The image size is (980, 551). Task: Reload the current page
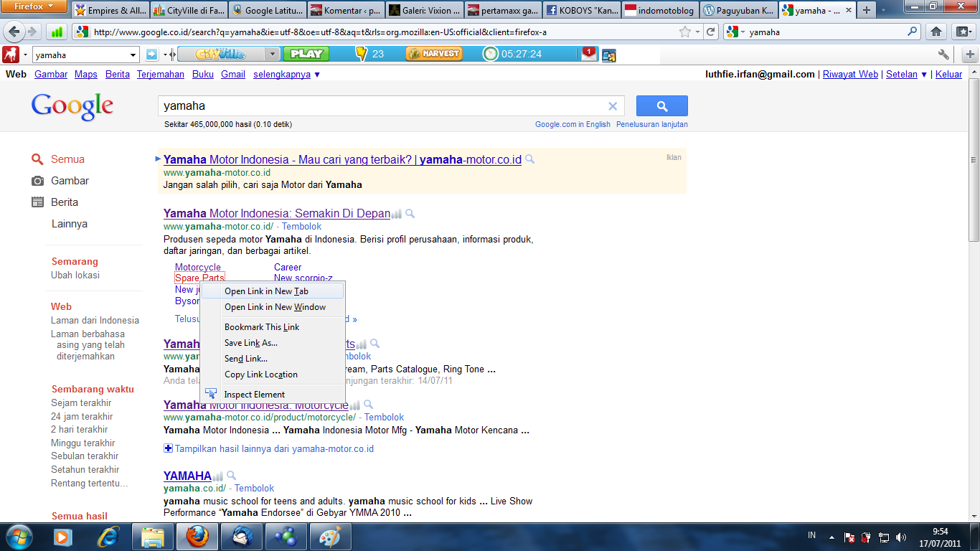(x=710, y=32)
